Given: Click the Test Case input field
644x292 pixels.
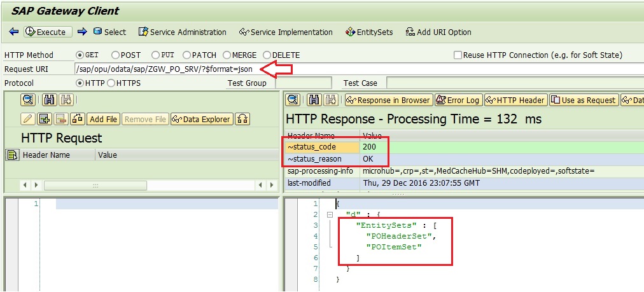Looking at the screenshot, I should 515,83.
